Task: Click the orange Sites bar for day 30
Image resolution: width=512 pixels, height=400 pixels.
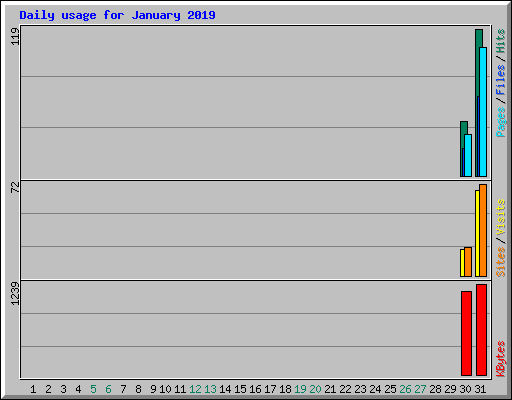Action: [x=468, y=262]
